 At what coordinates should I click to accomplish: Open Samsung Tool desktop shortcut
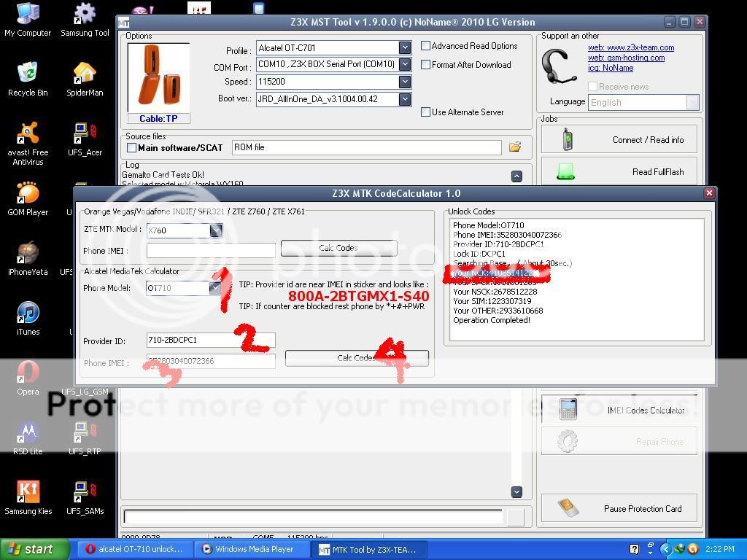point(85,15)
